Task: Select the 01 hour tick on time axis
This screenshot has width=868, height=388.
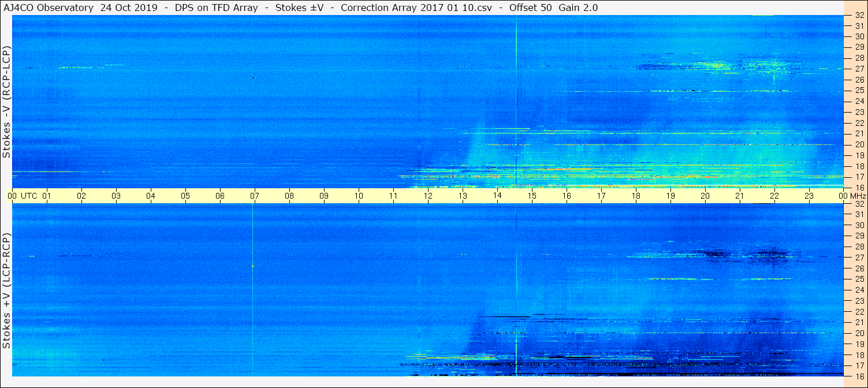Action: [47, 196]
